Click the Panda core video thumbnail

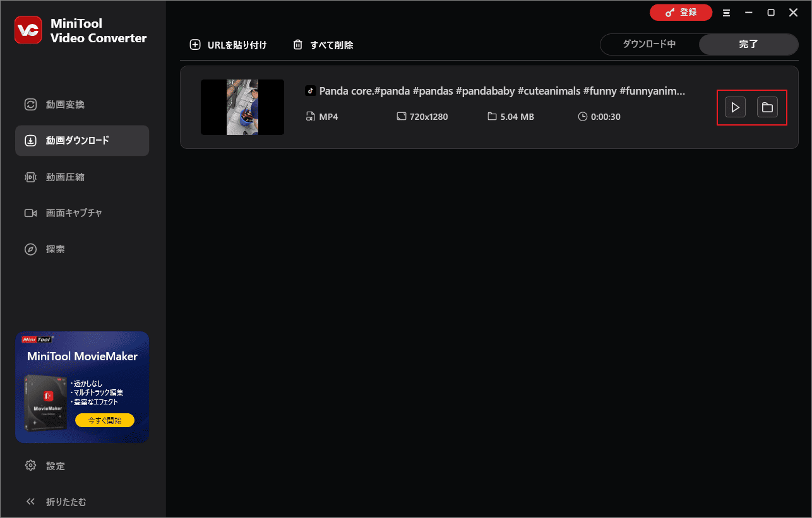coord(242,107)
